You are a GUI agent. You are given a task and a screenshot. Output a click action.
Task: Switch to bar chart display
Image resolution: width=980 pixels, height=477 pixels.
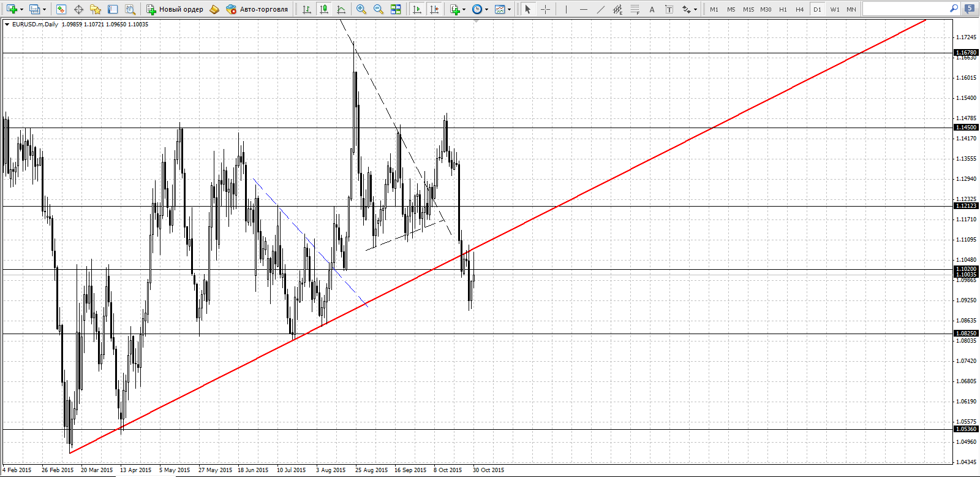tap(307, 9)
